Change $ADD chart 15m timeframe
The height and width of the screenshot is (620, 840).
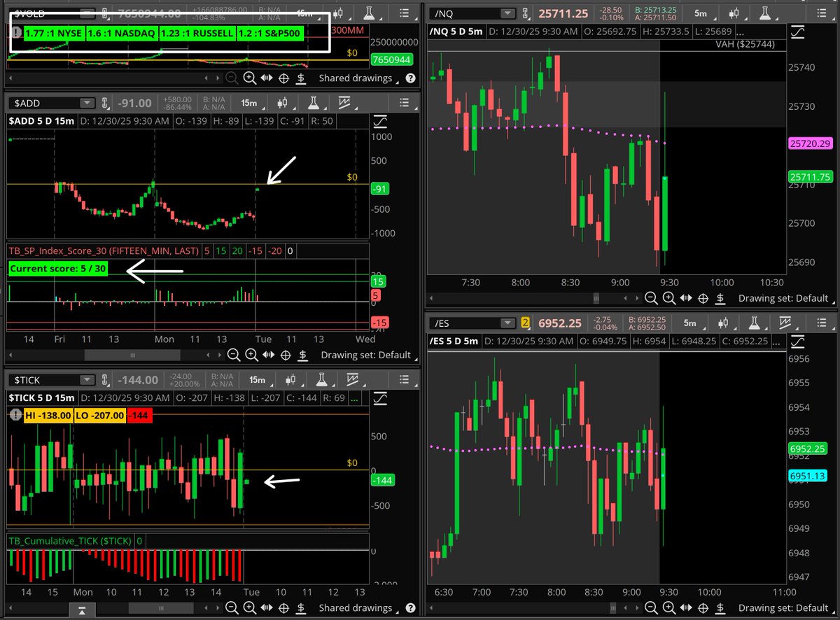tap(248, 103)
